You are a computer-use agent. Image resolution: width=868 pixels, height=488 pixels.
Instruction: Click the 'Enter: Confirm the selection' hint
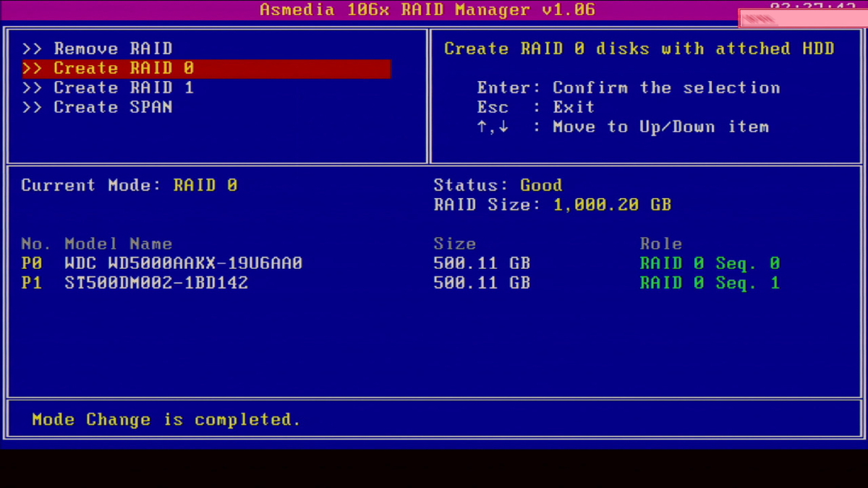(629, 87)
